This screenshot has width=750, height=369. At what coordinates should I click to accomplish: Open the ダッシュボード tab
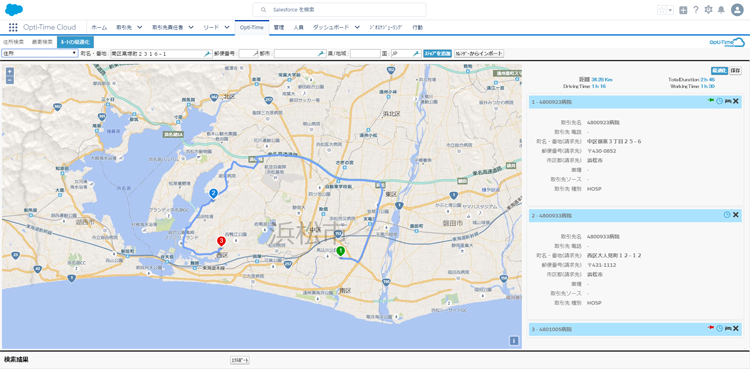[x=331, y=27]
